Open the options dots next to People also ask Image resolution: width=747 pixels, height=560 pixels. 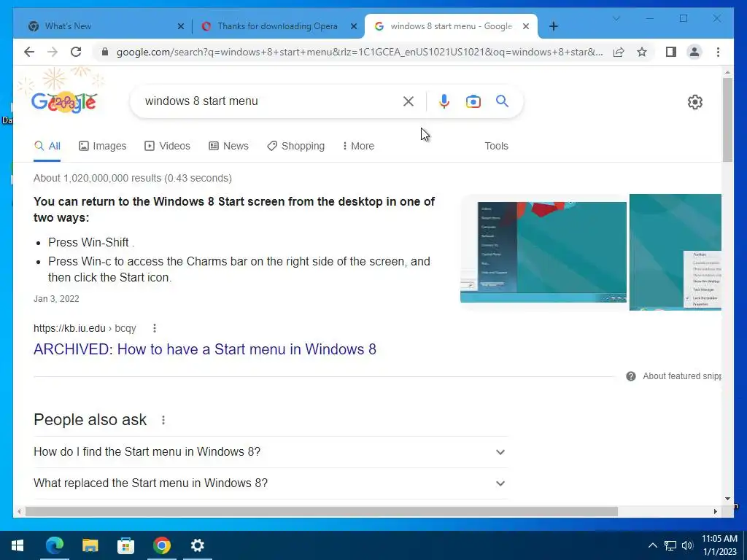pos(163,420)
